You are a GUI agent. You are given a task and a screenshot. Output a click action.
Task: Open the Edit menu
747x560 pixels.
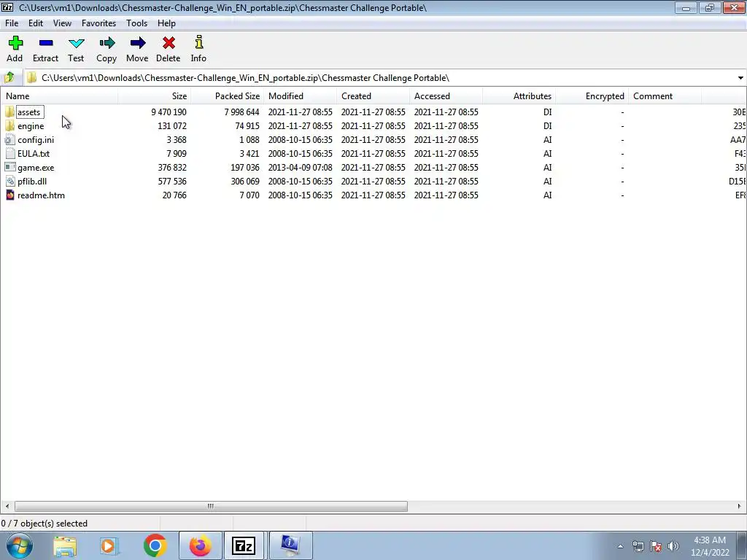(x=36, y=23)
